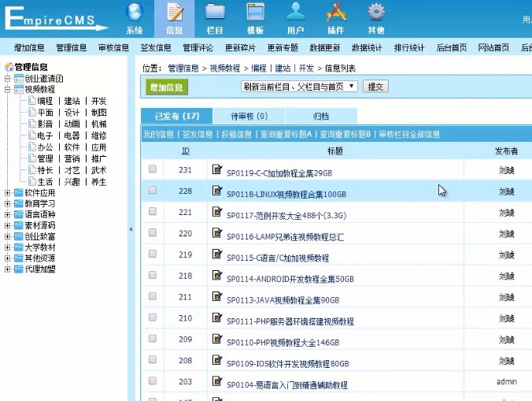Image resolution: width=532 pixels, height=401 pixels.
Task: Click 视频教程 in the breadcrumb
Action: pyautogui.click(x=224, y=69)
